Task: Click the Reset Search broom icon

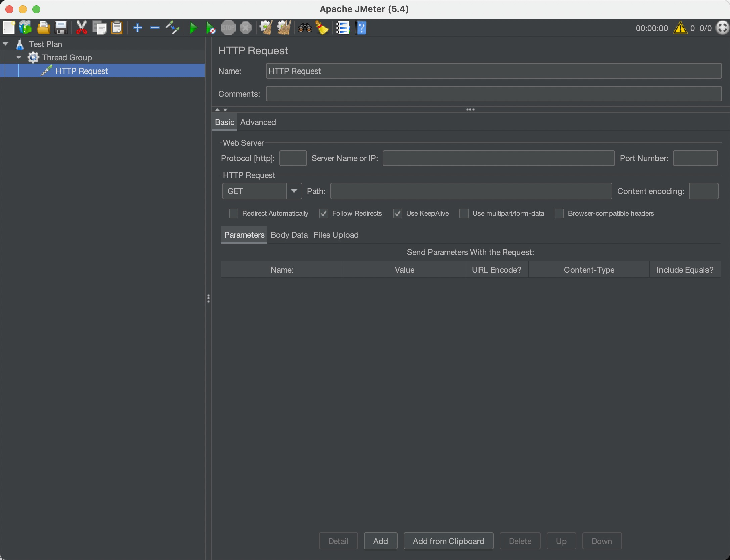Action: pos(322,28)
